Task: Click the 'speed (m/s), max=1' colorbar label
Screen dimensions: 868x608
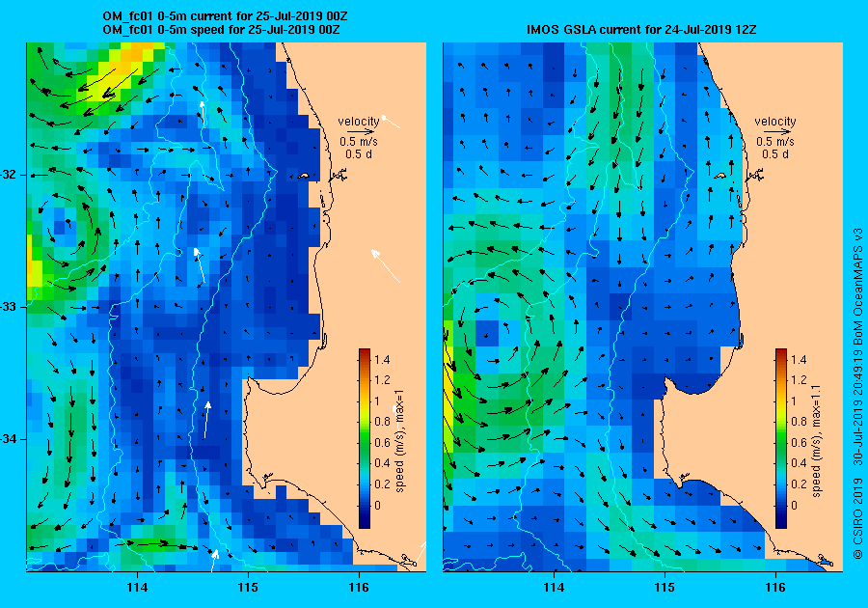Action: (x=399, y=441)
